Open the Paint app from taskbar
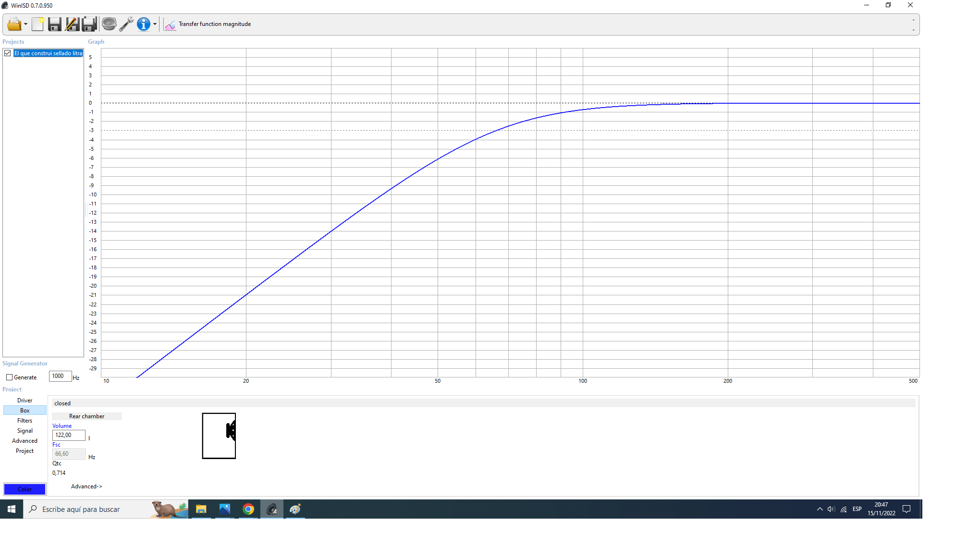This screenshot has width=980, height=558. (295, 509)
